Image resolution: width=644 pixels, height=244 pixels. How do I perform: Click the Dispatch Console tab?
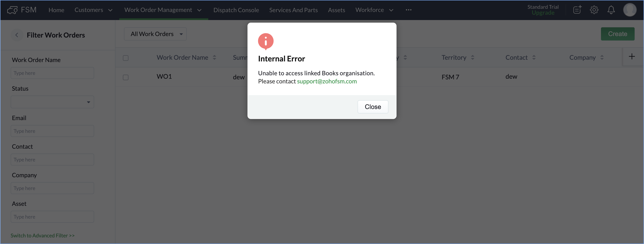[x=236, y=10]
